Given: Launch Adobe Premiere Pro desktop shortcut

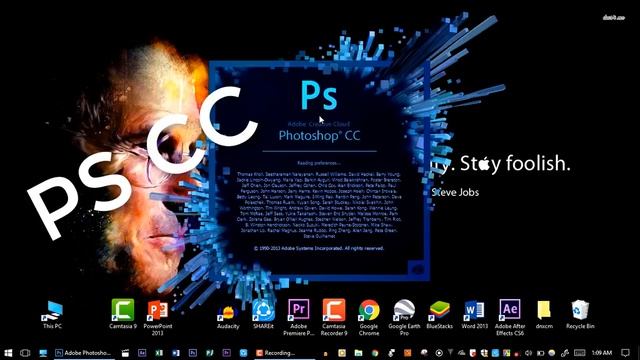Looking at the screenshot, I should point(298,318).
